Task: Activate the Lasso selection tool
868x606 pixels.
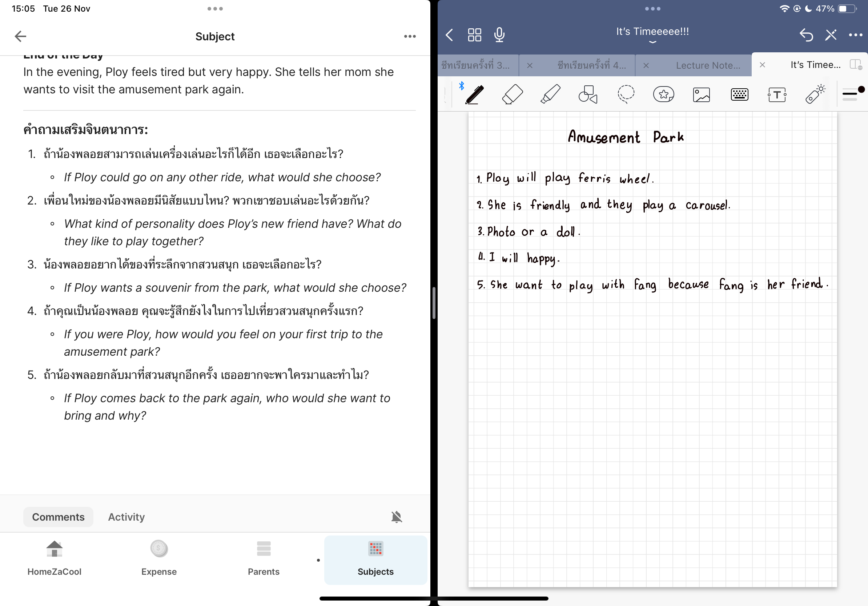Action: 626,94
